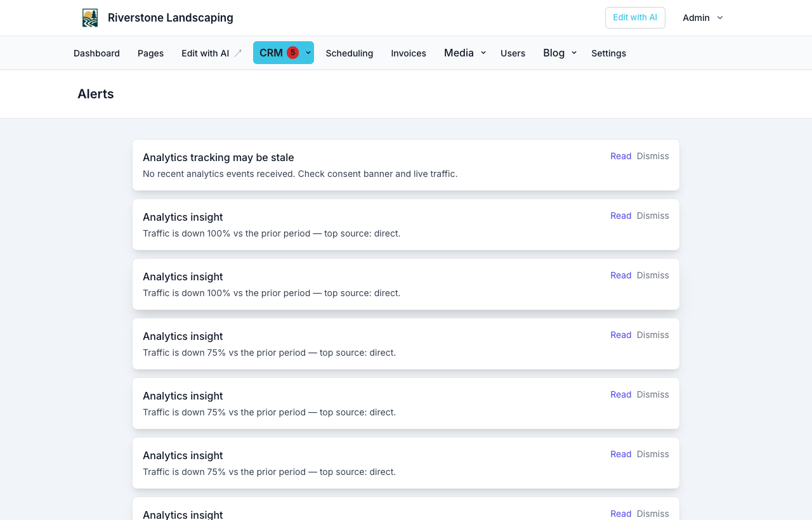The height and width of the screenshot is (520, 812).
Task: Click the external arrow icon beside Edit with AI
Action: (238, 53)
